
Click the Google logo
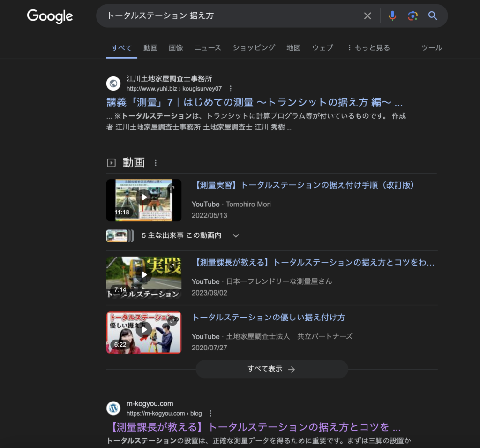(50, 16)
